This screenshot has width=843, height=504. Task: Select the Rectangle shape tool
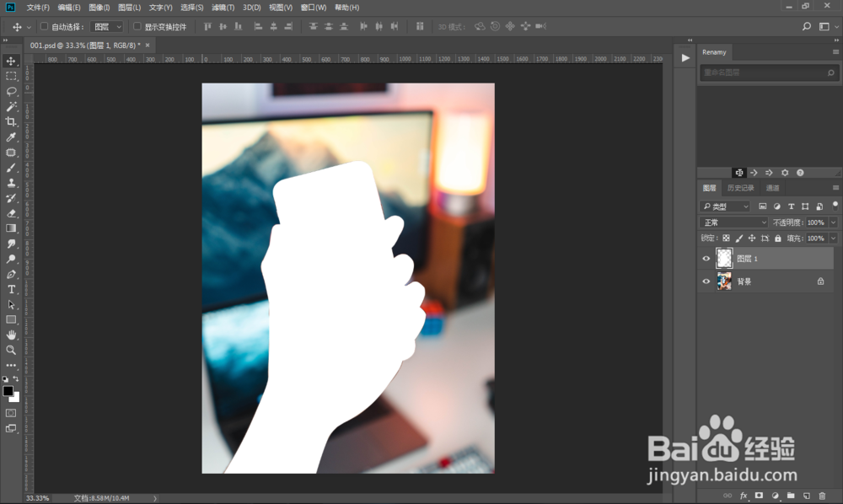(11, 319)
